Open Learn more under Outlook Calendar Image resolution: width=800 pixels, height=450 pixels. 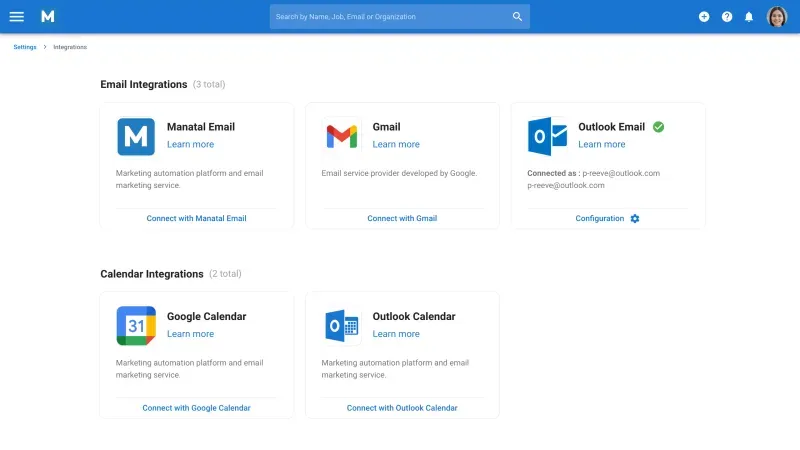(396, 334)
